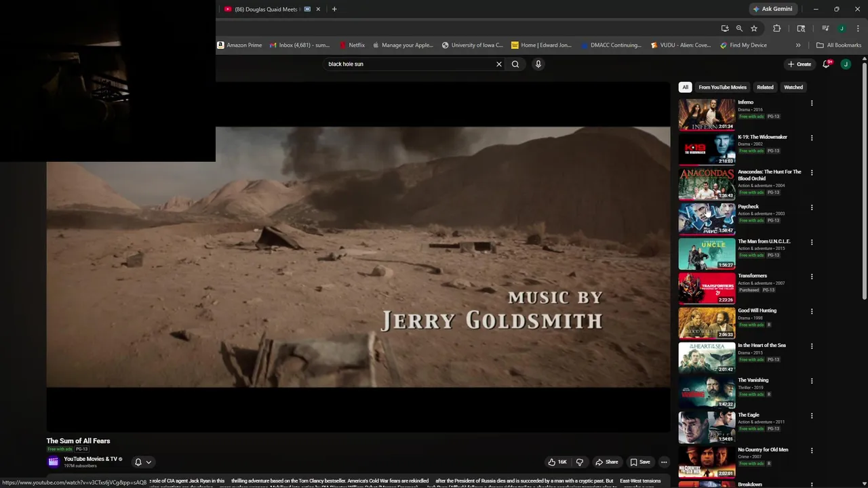Open the Home | Edward Jones bookmark
This screenshot has width=868, height=488.
point(541,45)
